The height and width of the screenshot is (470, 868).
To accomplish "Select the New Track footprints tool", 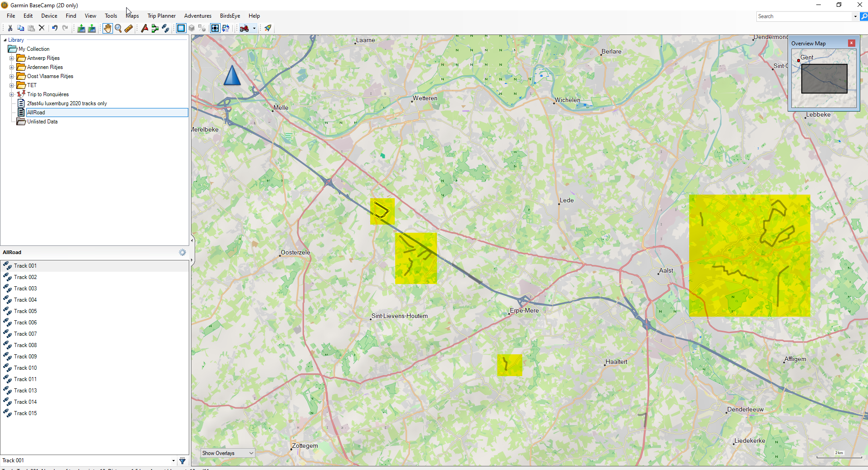I will [166, 28].
